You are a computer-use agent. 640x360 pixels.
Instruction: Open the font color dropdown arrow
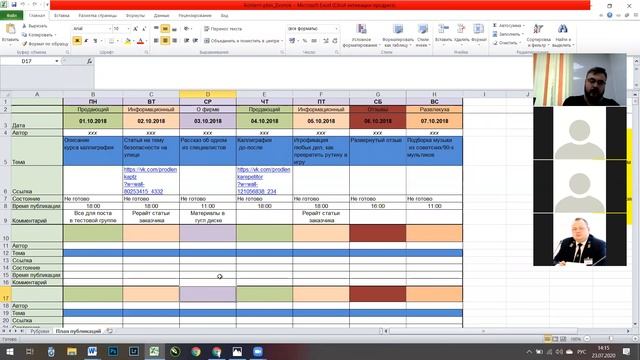click(146, 41)
